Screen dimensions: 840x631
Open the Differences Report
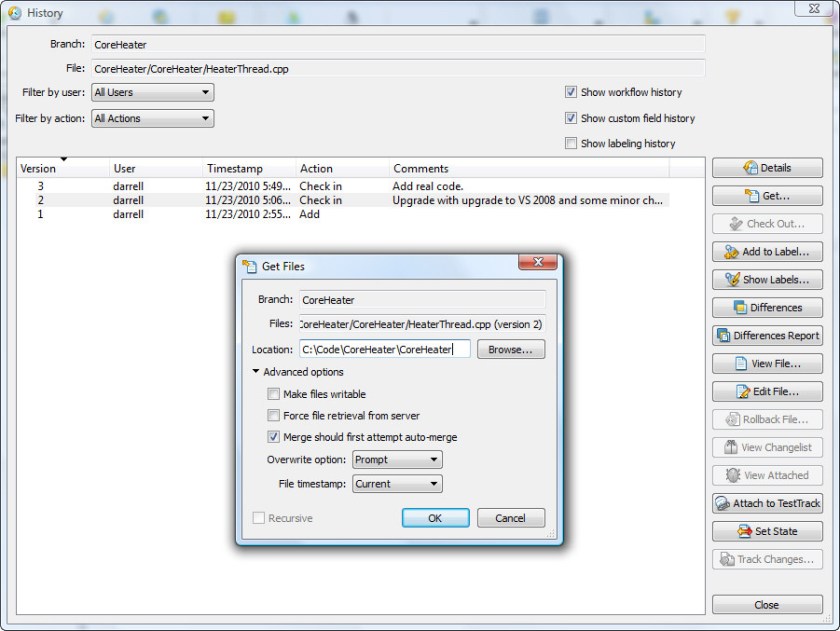[x=767, y=336]
